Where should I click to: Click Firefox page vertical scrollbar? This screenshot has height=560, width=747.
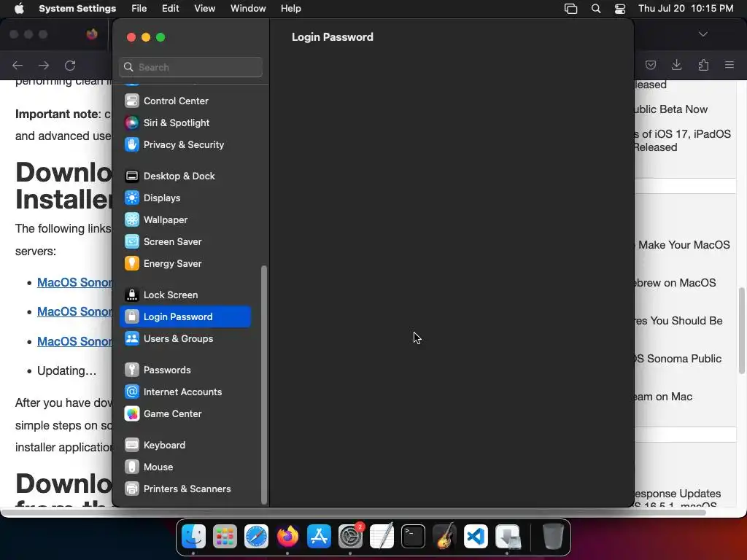click(x=742, y=330)
